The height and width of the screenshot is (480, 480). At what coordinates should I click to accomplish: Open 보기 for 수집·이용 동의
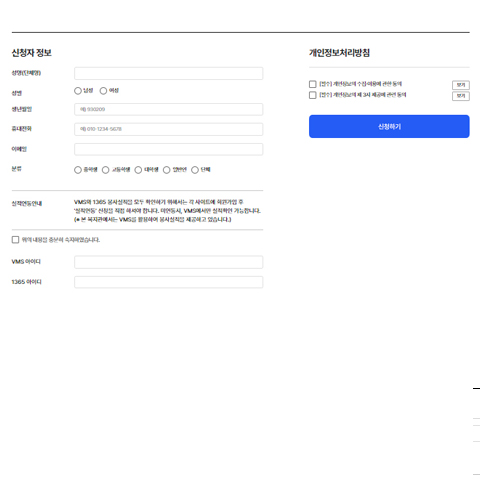point(461,85)
